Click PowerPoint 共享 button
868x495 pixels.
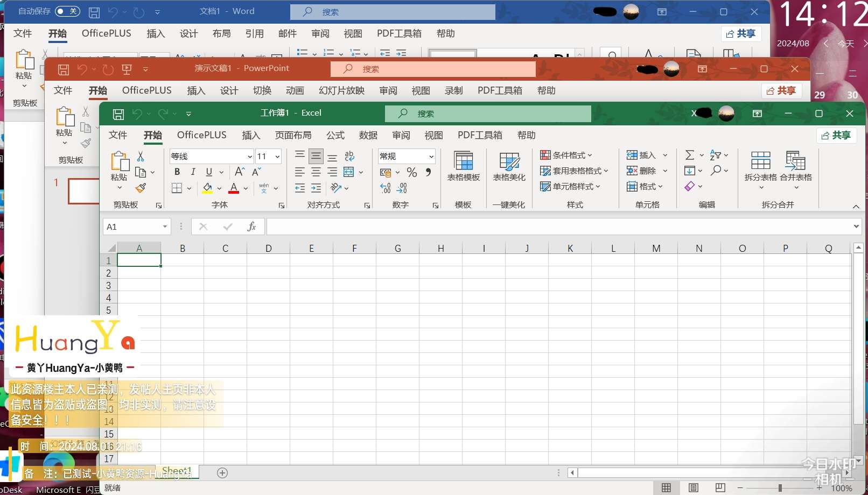pos(782,90)
